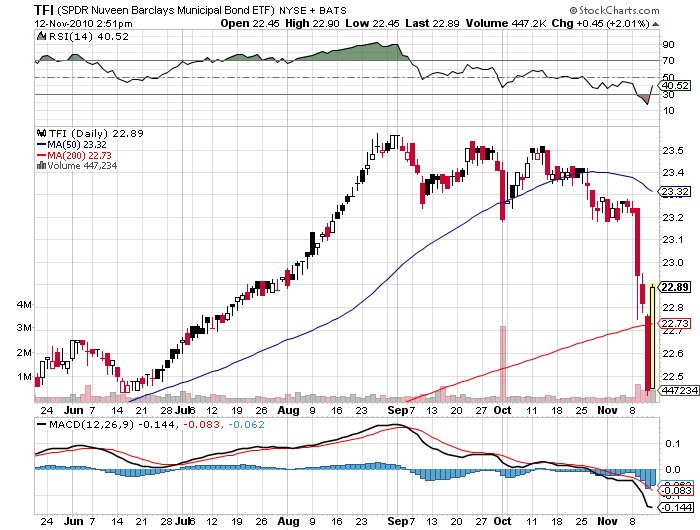Click the MA(50) blue legend line
Image resolution: width=700 pixels, height=530 pixels.
click(42, 144)
